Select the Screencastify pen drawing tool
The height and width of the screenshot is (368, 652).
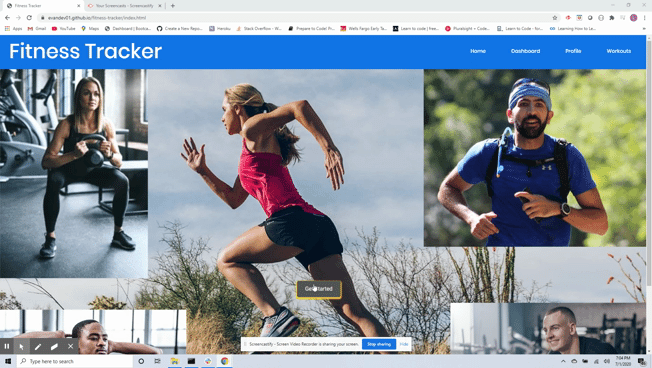pyautogui.click(x=38, y=346)
